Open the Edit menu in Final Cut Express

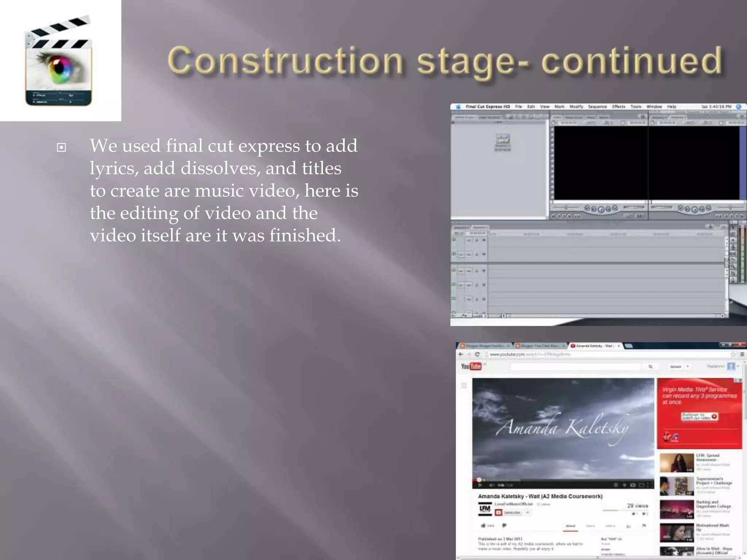[531, 107]
